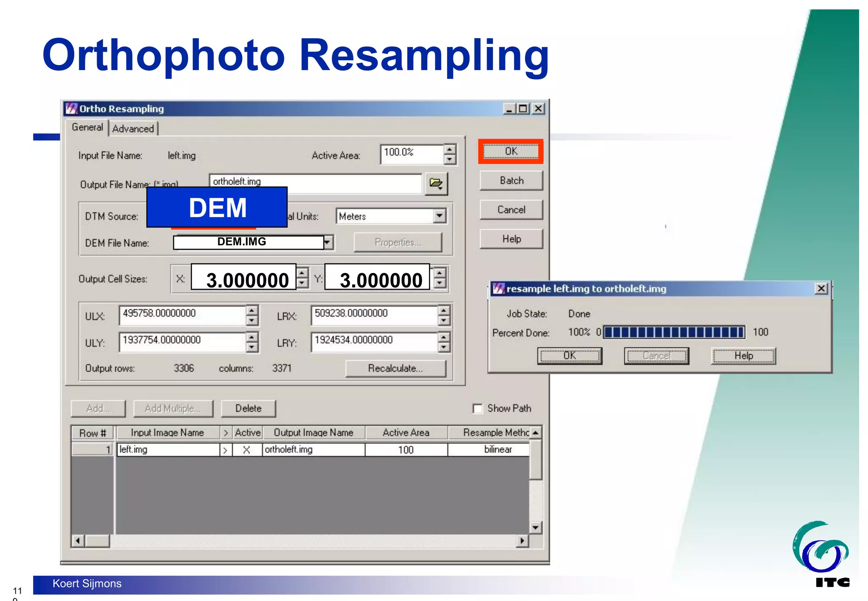Open the output file browse folder icon
The width and height of the screenshot is (868, 601).
click(x=436, y=184)
